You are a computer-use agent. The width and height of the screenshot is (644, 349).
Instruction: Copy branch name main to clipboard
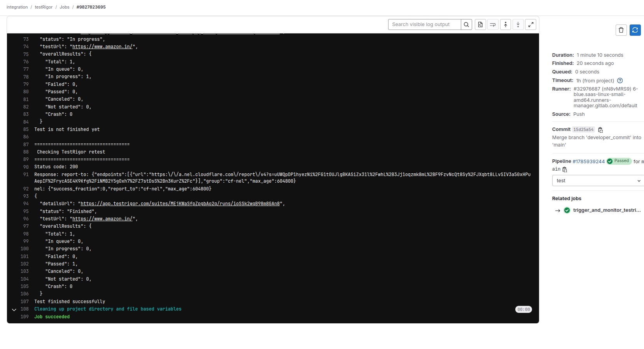[565, 169]
